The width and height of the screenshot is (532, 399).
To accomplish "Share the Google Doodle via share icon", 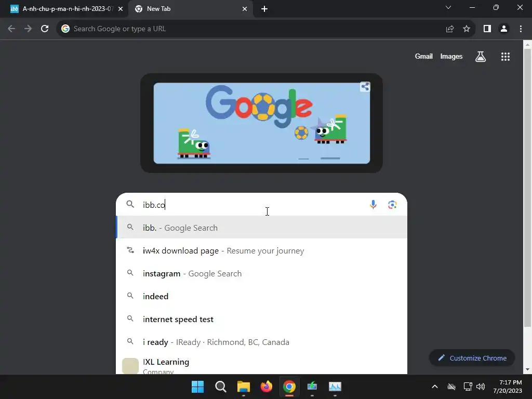I will (365, 87).
